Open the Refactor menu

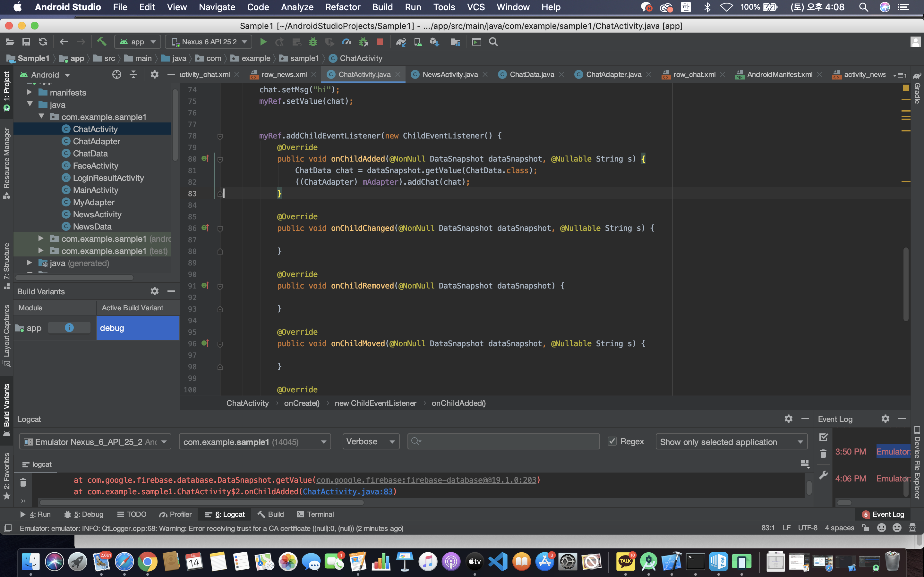click(x=343, y=7)
